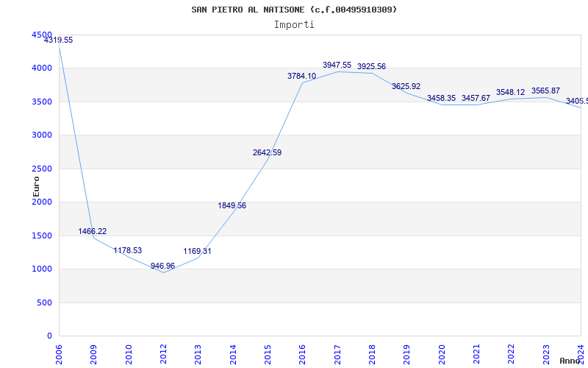
Task: Click the x-axis year 2018
Action: 372,355
